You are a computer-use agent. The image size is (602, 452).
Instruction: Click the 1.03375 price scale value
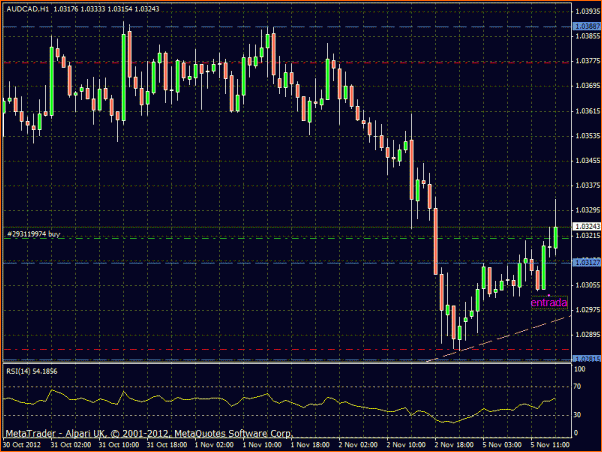(587, 185)
